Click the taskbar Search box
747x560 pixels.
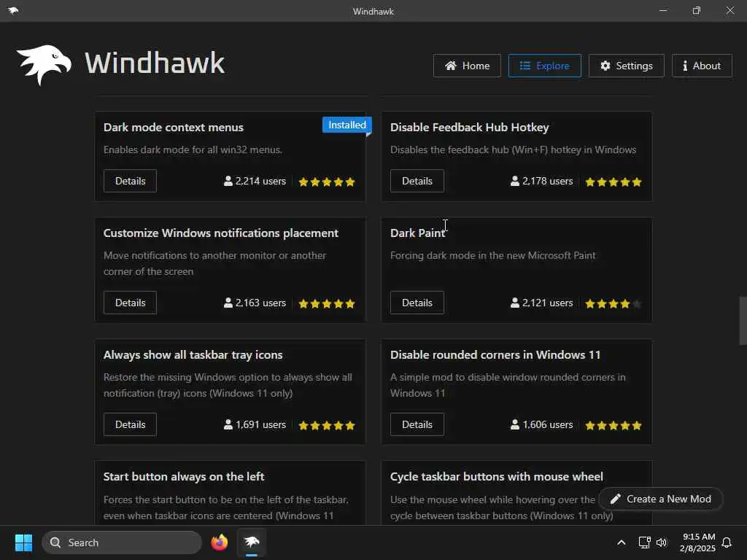point(122,542)
